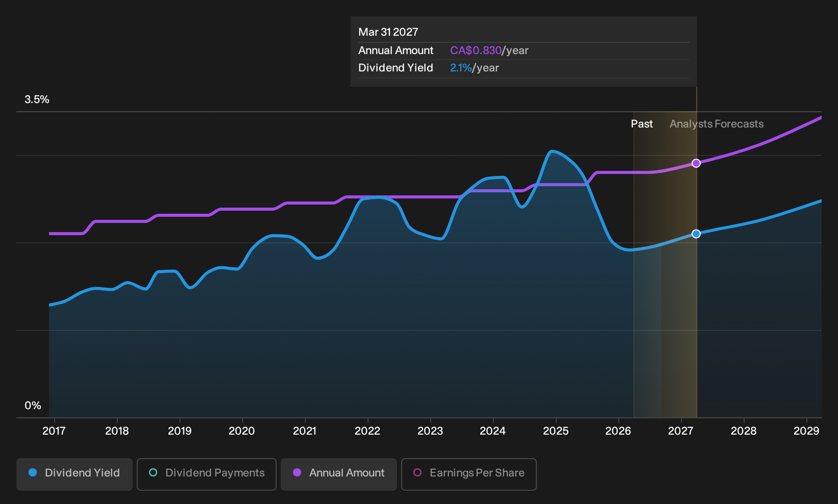Click the 2.1% dividend yield value

(x=461, y=68)
